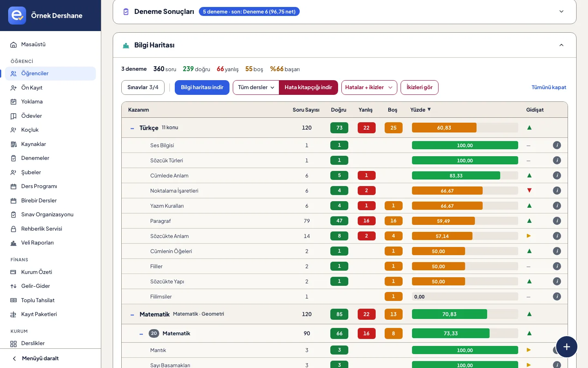This screenshot has width=588, height=368.
Task: Open info icon for Fiilimsiler row
Action: (x=557, y=296)
